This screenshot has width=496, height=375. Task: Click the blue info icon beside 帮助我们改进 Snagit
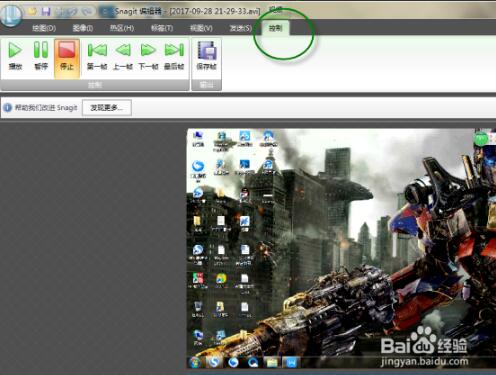7,108
